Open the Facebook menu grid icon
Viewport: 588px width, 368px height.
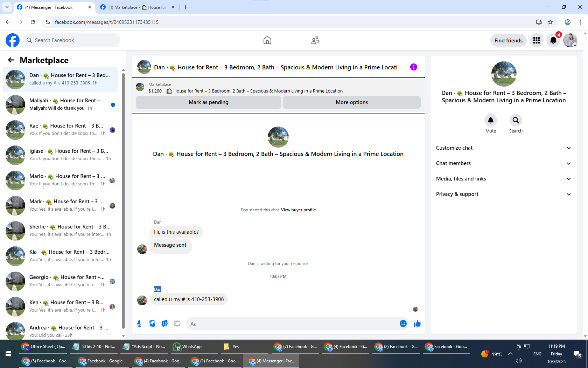tap(537, 40)
